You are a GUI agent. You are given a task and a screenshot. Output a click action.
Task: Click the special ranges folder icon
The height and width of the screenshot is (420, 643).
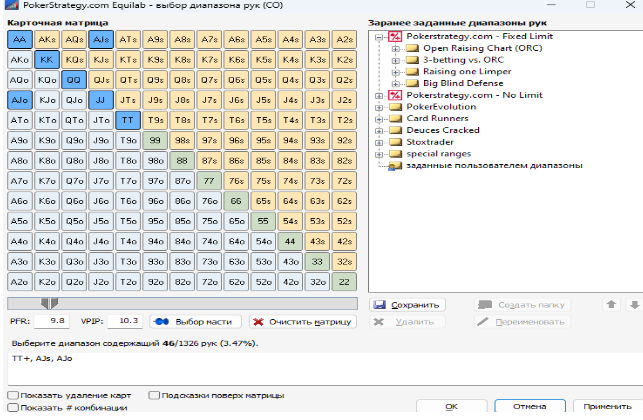[395, 154]
